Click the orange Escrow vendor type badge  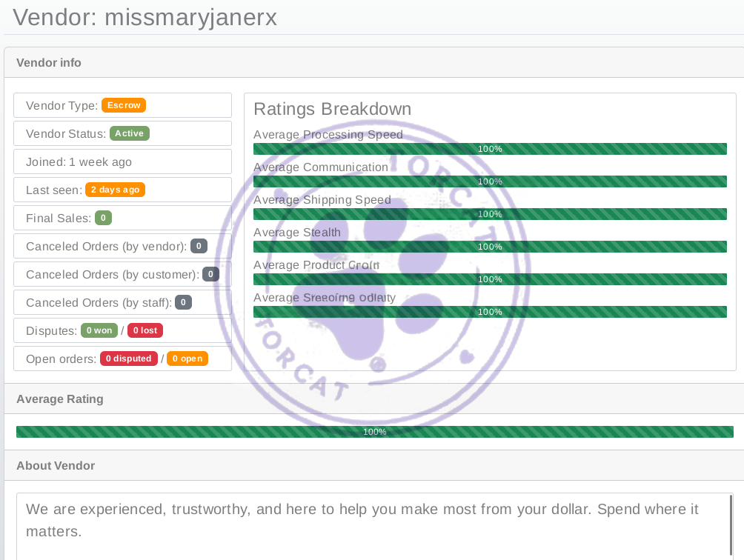[x=124, y=105]
